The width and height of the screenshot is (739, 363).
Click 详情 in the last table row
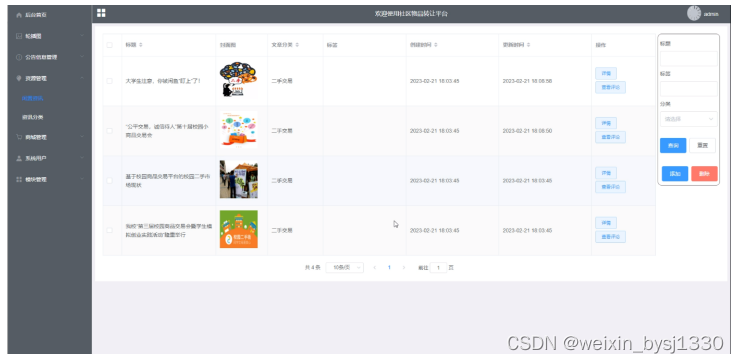pos(606,223)
